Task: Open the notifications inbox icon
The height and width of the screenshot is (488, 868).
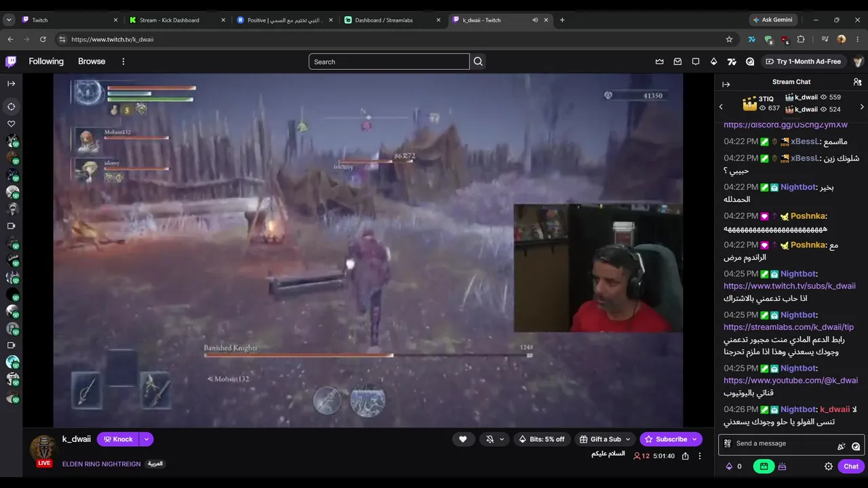Action: pos(677,62)
